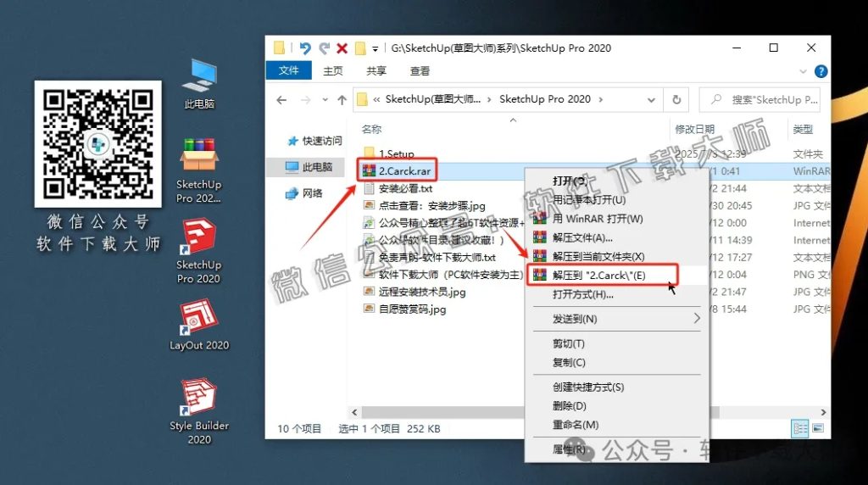Choose 复制(C) in context menu

point(617,362)
